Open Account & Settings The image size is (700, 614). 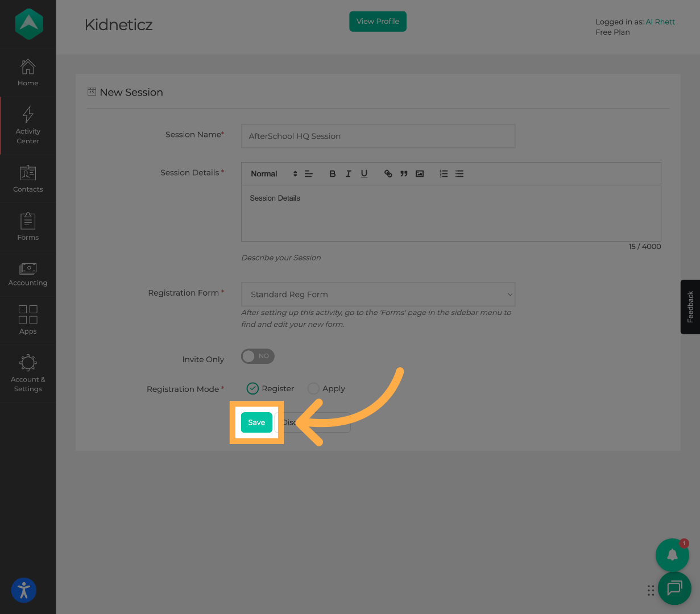coord(28,374)
